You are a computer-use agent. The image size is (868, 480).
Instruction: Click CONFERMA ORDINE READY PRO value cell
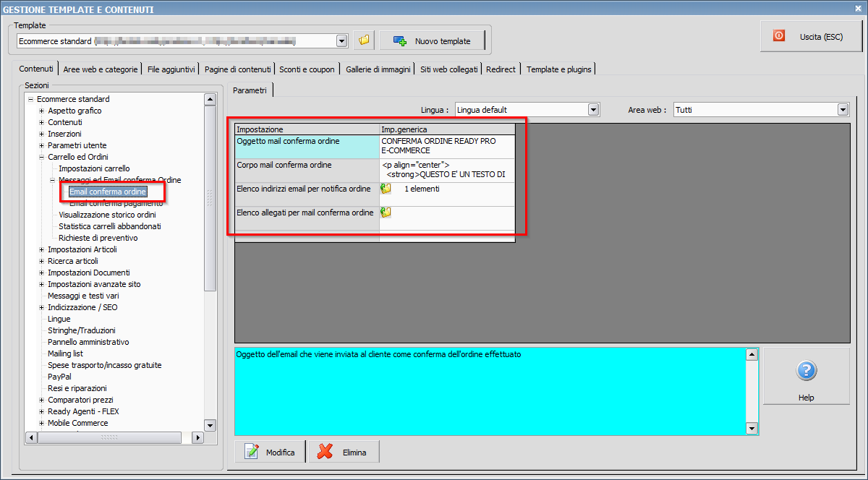click(447, 147)
